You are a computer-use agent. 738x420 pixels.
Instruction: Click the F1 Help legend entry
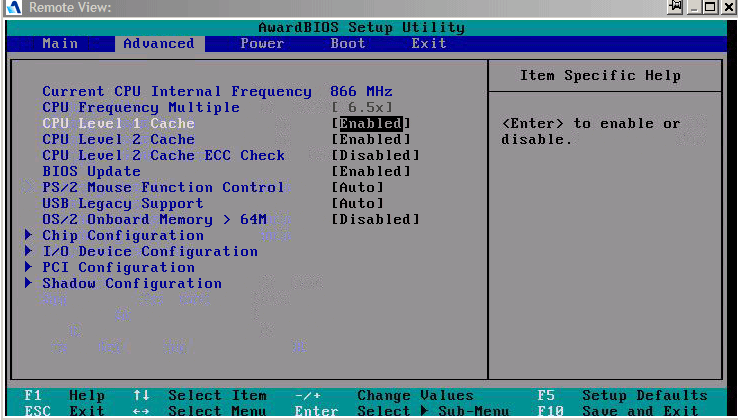coord(64,396)
